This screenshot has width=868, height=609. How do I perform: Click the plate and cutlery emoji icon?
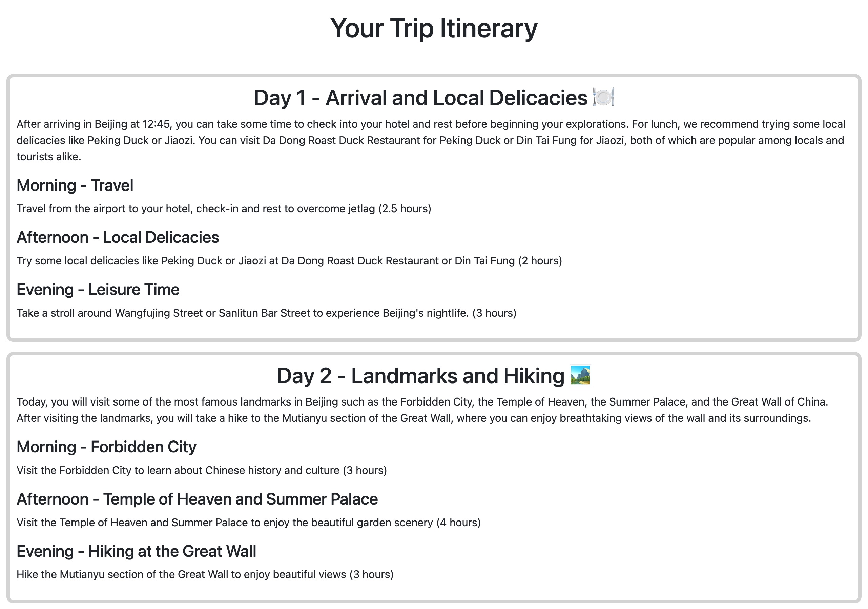point(603,98)
